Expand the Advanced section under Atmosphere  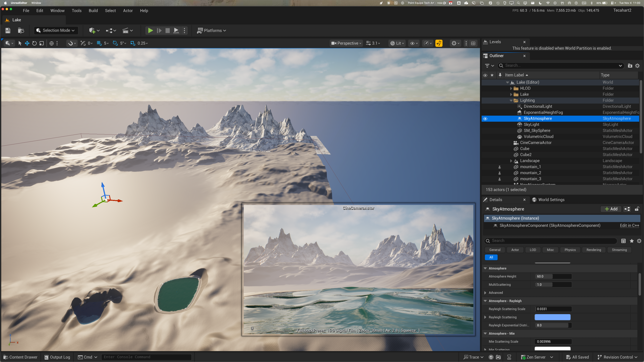(x=485, y=293)
